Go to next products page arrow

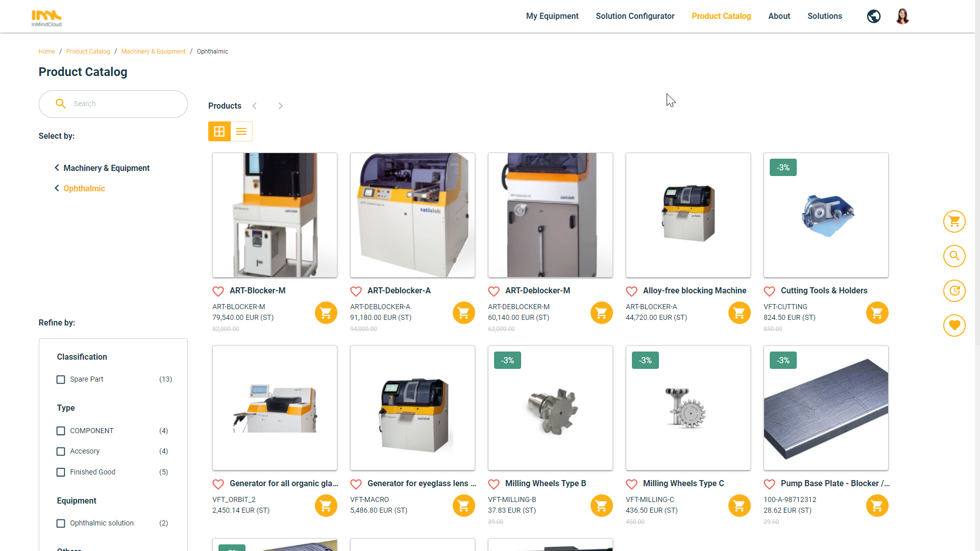click(280, 106)
